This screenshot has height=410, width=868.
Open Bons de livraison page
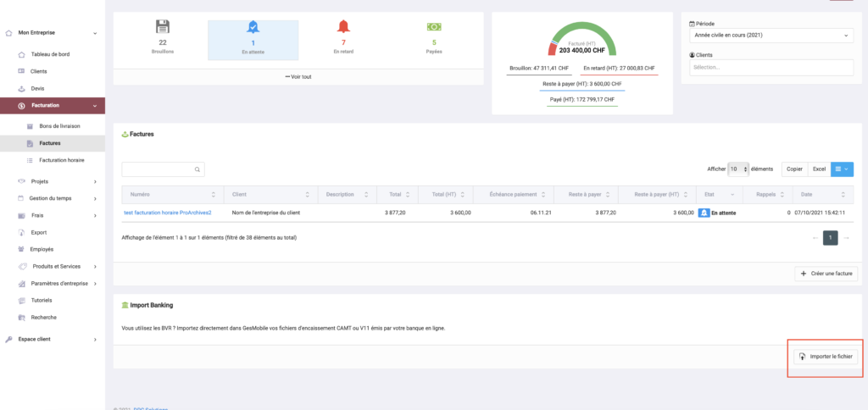[60, 126]
